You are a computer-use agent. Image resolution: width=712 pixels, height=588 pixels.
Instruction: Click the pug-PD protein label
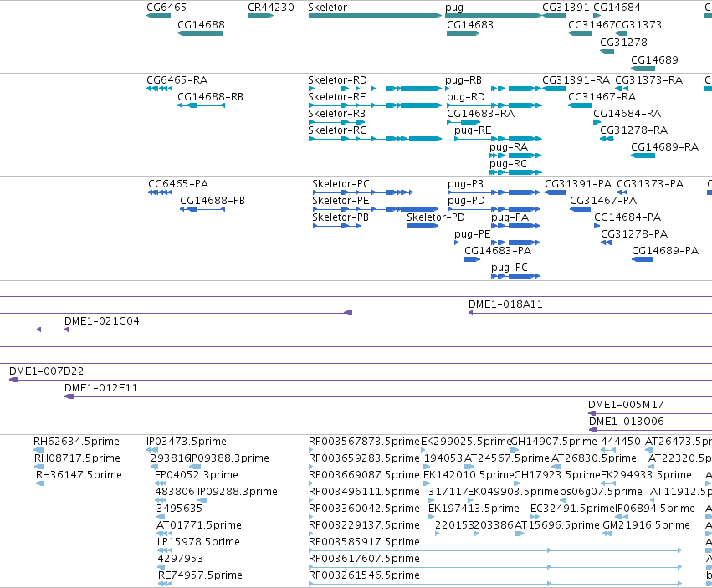tap(466, 201)
